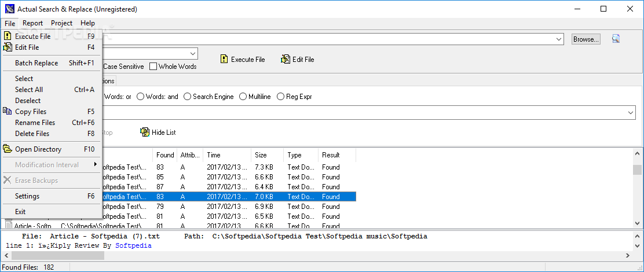The width and height of the screenshot is (644, 272).
Task: Choose Rename Files menu item
Action: 52,122
